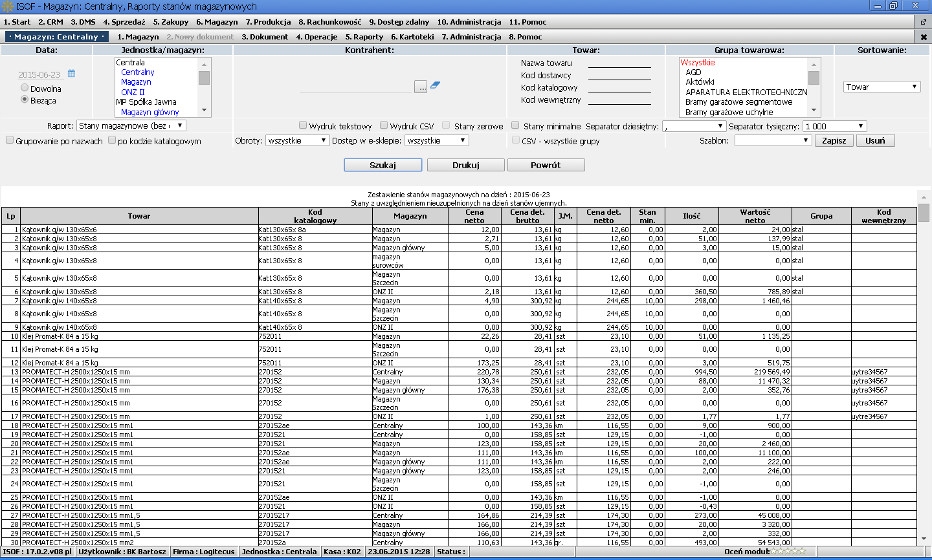
Task: Open the 1. Start top menu
Action: click(17, 22)
